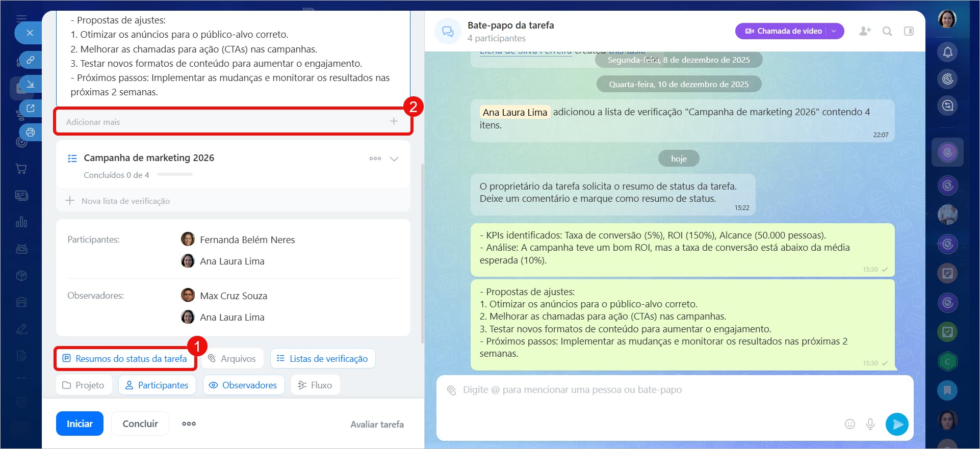Viewport: 980px width, 449px height.
Task: Open the video call dropdown arrow
Action: (x=834, y=31)
